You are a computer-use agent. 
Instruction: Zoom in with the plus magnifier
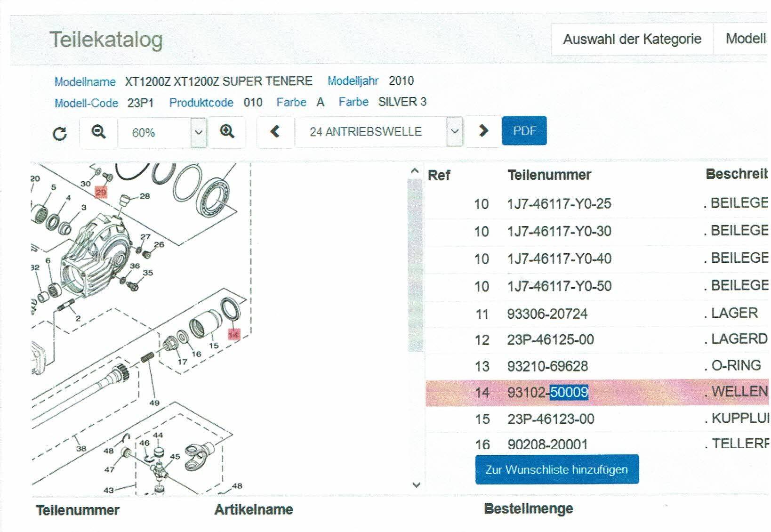227,132
